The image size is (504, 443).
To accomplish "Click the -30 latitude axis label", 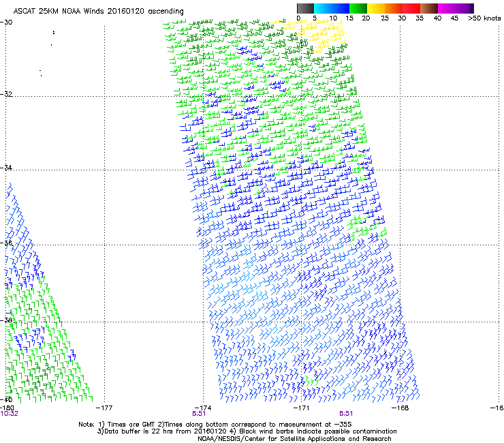I will click(x=6, y=22).
